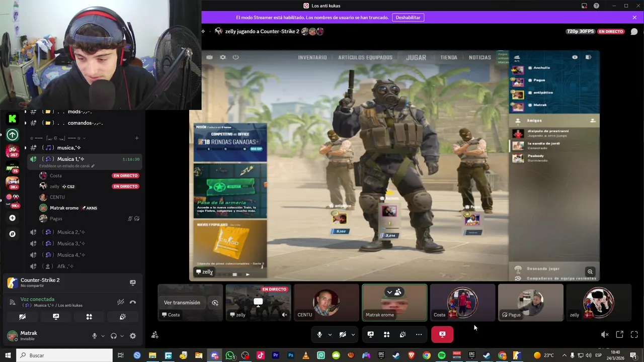Enter full screen mode
Screen dimensions: 644x362
(634, 334)
